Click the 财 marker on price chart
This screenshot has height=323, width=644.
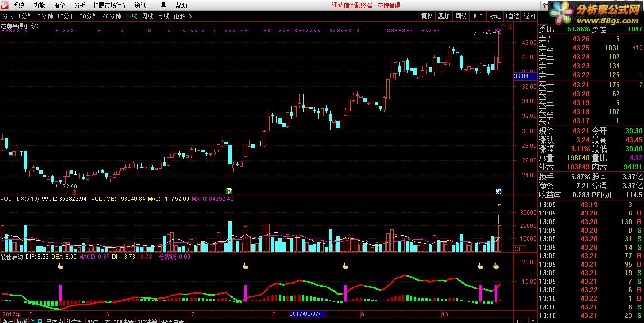tap(499, 191)
